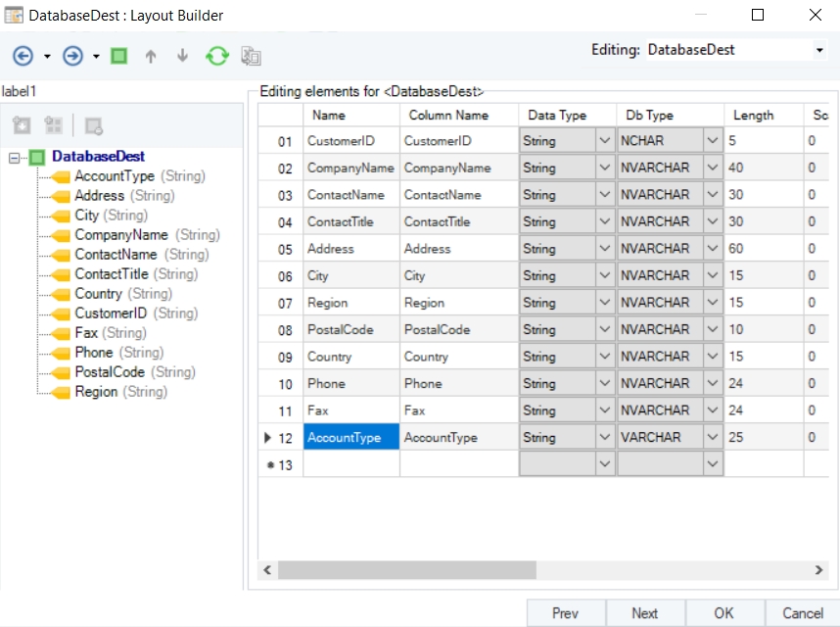
Task: Select PostalCode node in the tree
Action: 109,372
